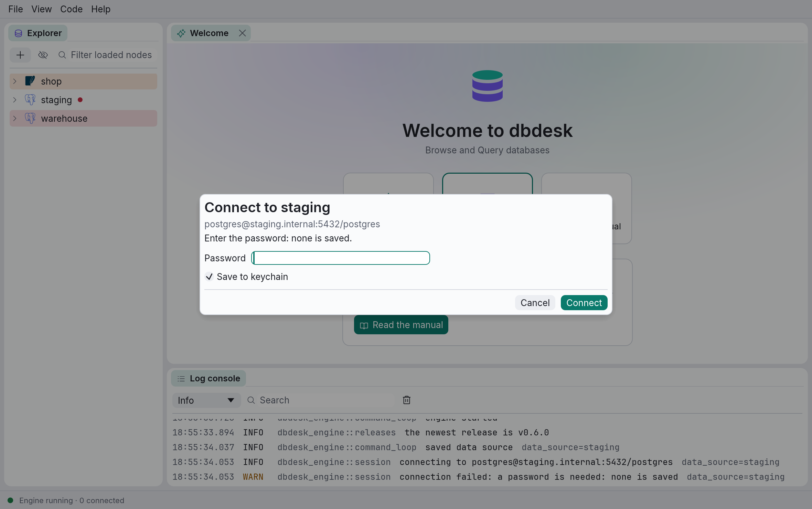Click the plus icon to add data source
812x509 pixels.
click(x=20, y=55)
